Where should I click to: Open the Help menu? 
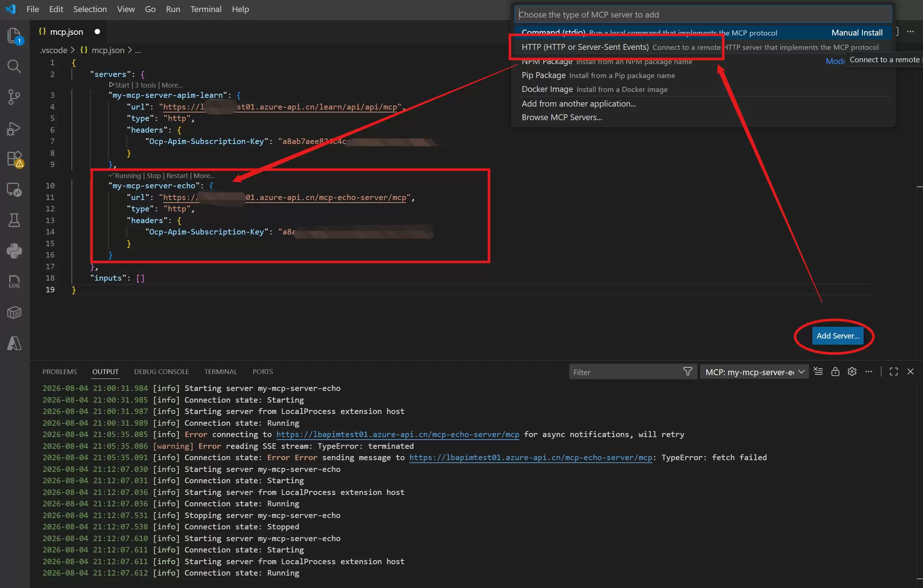pos(240,9)
